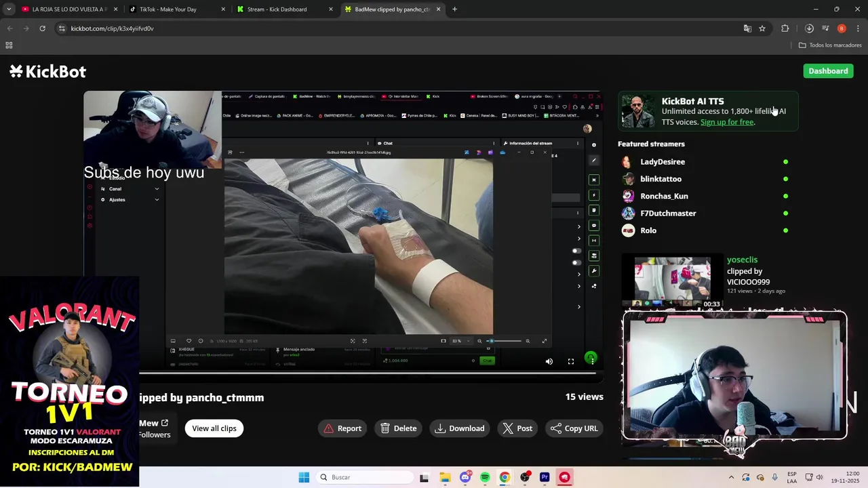The image size is (868, 488).
Task: Post the clip to X
Action: [x=517, y=428]
